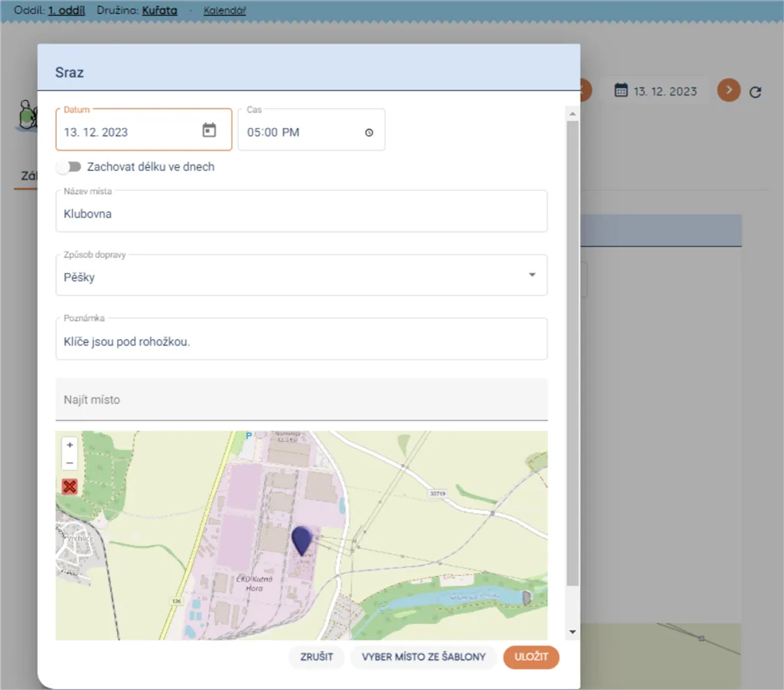
Task: Edit the Poznámka note field
Action: coord(302,339)
